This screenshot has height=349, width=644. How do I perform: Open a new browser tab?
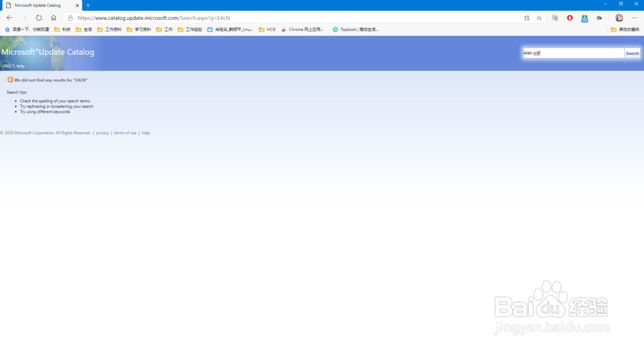coord(88,5)
